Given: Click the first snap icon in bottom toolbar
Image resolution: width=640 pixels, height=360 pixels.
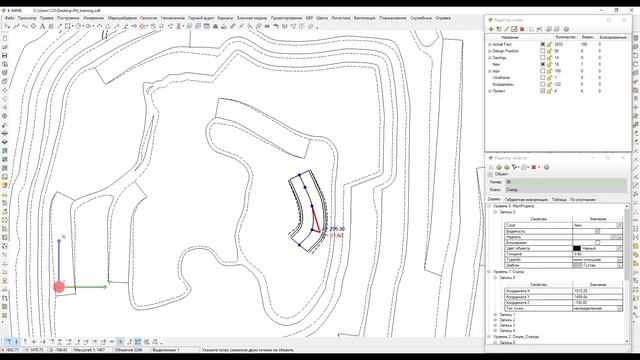Looking at the screenshot, I should coord(8,342).
